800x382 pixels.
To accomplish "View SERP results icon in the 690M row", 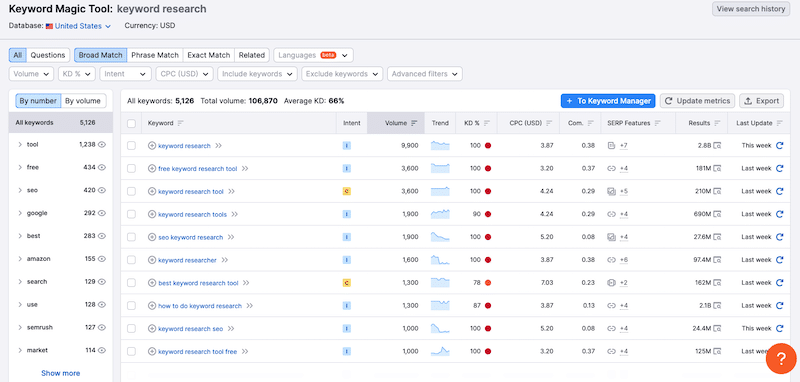I will pos(717,214).
